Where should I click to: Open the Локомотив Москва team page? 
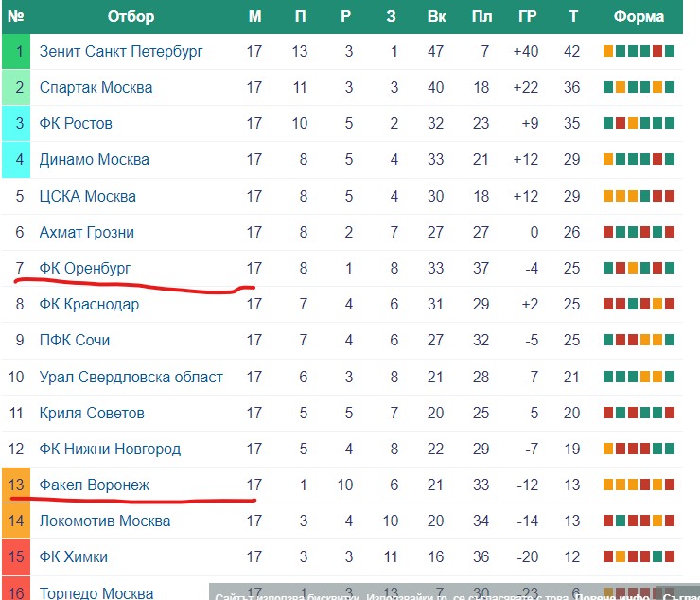(105, 521)
